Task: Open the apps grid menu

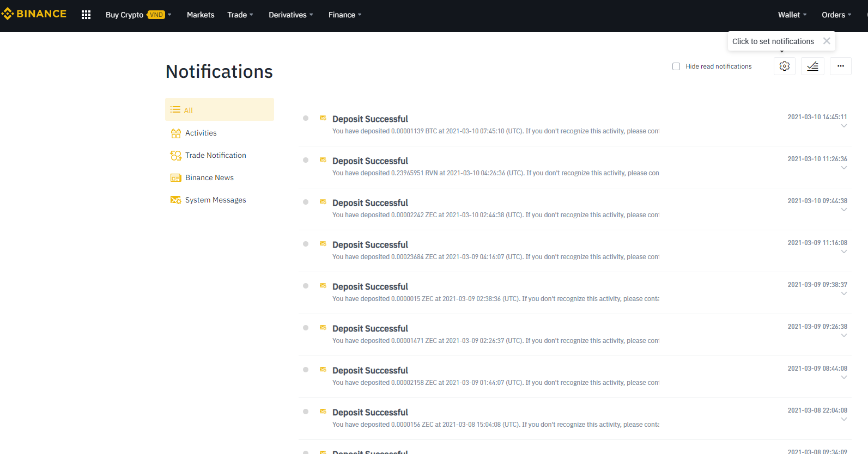Action: coord(86,15)
